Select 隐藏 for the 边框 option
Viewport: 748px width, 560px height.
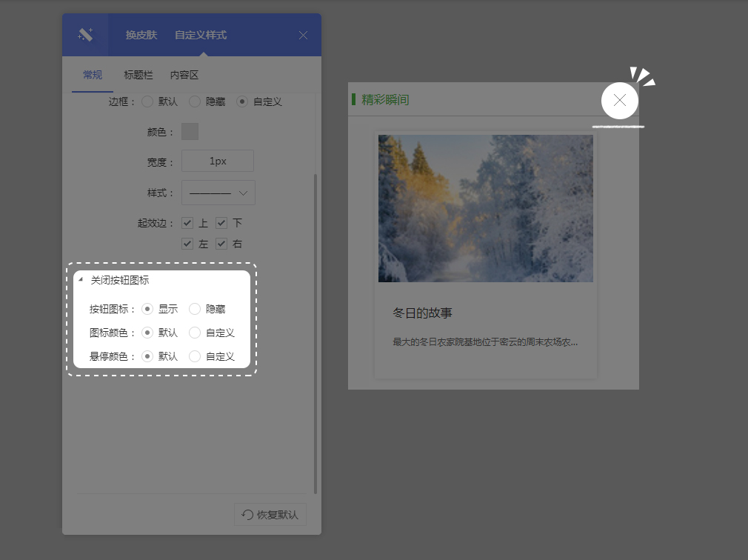[195, 101]
